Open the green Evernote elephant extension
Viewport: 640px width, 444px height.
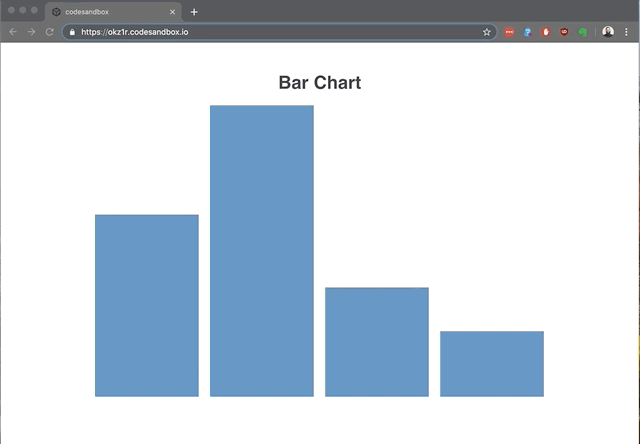coord(582,32)
